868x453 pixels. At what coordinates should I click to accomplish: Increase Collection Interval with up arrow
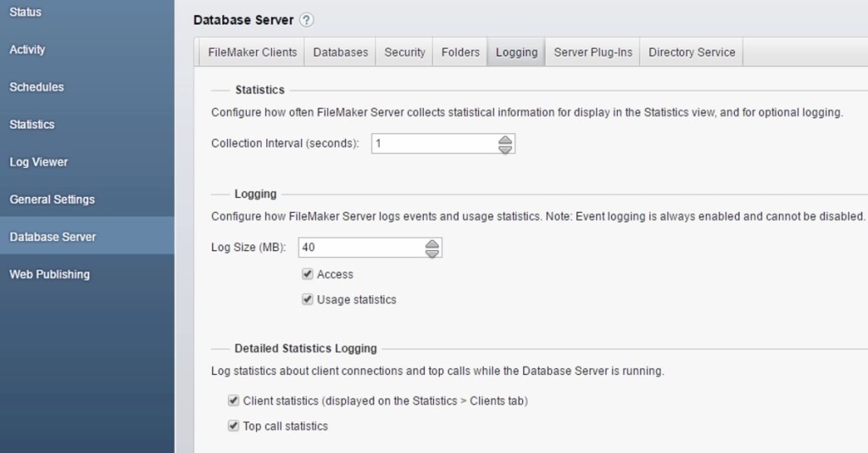505,140
